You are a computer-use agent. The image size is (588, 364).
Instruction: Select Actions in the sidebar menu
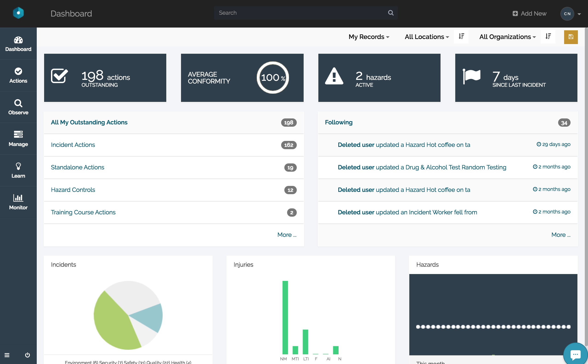click(x=18, y=75)
